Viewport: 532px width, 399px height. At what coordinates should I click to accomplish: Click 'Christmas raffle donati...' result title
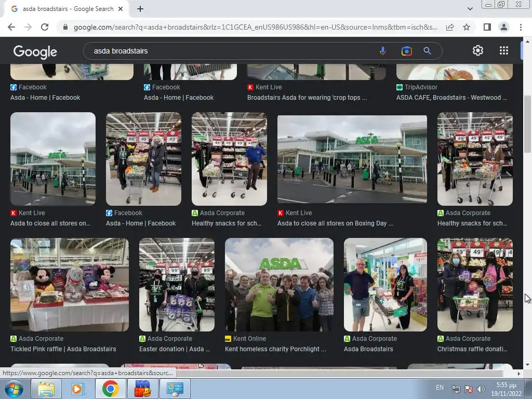pyautogui.click(x=472, y=349)
